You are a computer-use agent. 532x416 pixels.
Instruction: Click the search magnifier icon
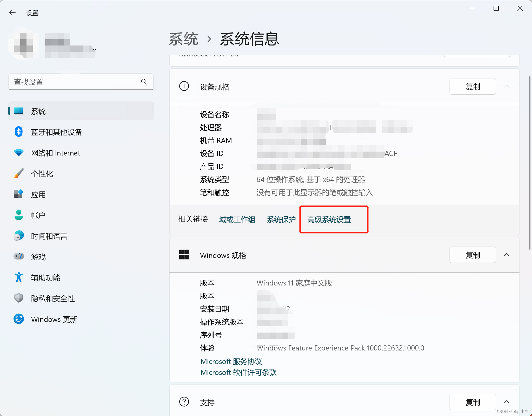(144, 82)
